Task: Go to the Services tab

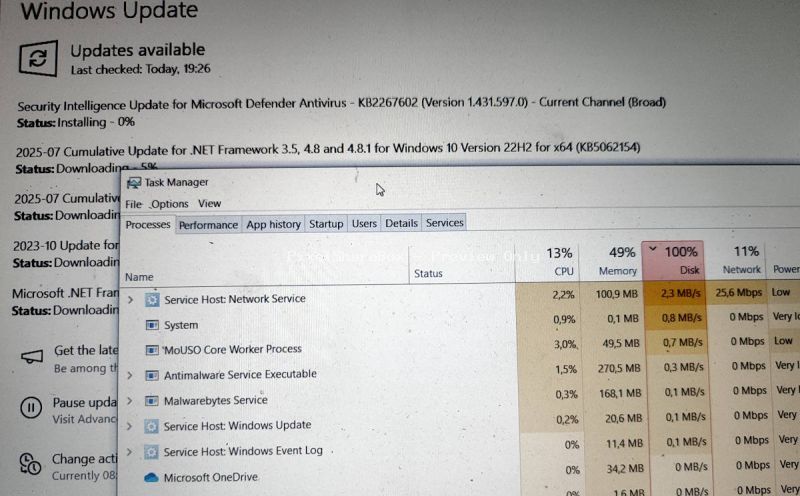Action: pos(444,223)
